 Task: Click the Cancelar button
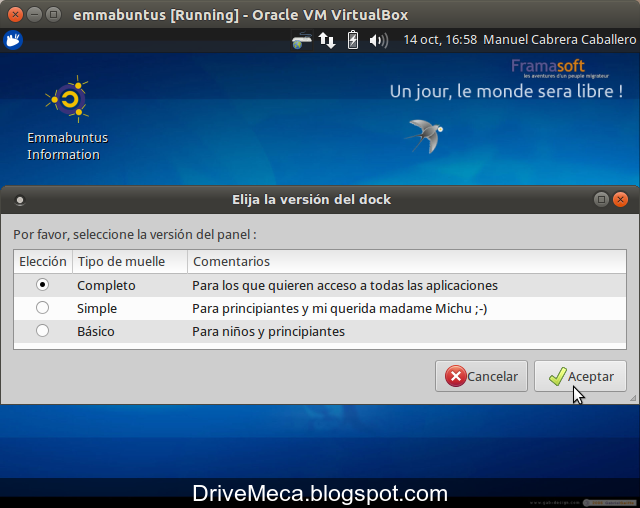481,376
